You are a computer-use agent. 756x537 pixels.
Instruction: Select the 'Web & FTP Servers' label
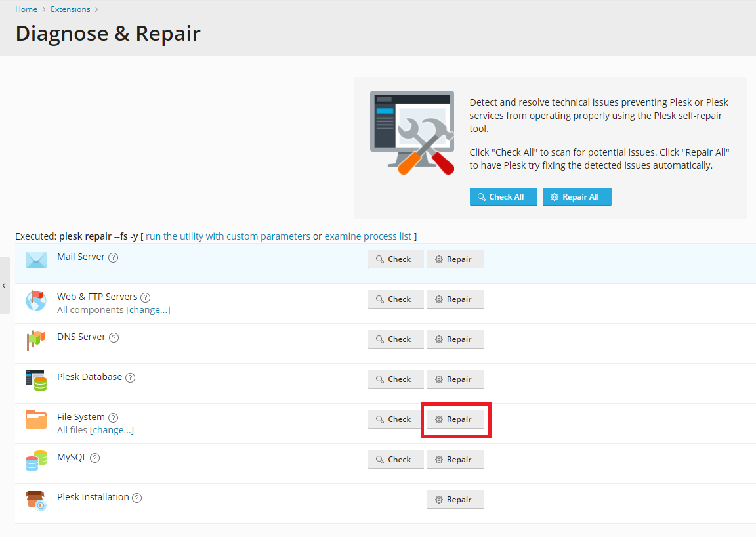(x=97, y=297)
